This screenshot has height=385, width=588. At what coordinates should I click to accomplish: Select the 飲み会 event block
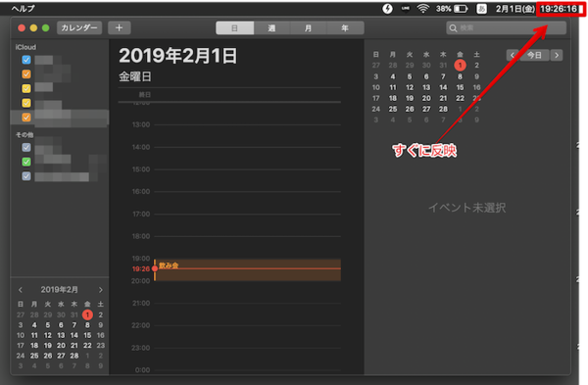(x=248, y=270)
